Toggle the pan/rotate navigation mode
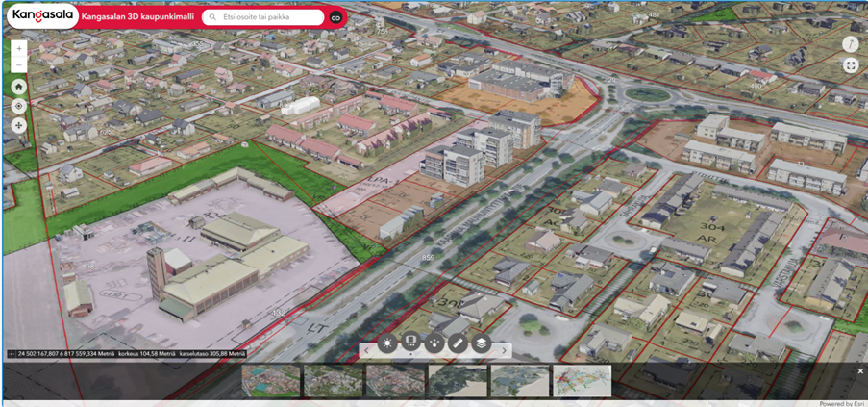The height and width of the screenshot is (407, 868). click(19, 125)
